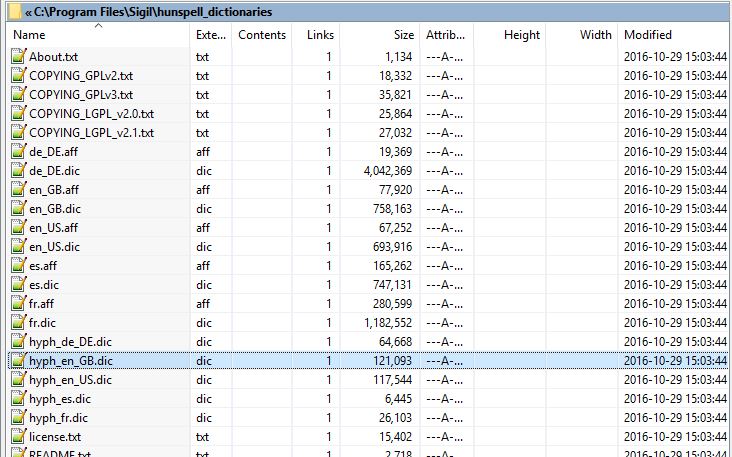
Task: Click the en_US.aff file icon
Action: pyautogui.click(x=18, y=228)
